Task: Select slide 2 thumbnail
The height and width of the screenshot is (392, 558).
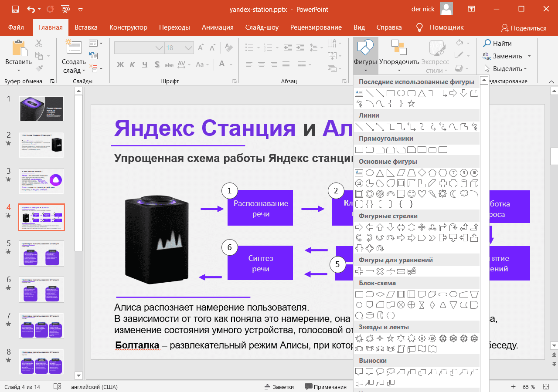Action: (41, 145)
